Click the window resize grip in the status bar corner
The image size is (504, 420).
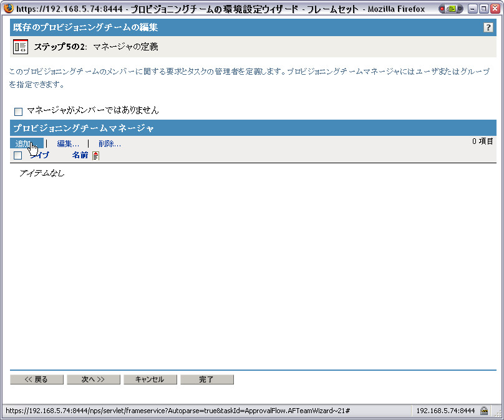click(498, 413)
